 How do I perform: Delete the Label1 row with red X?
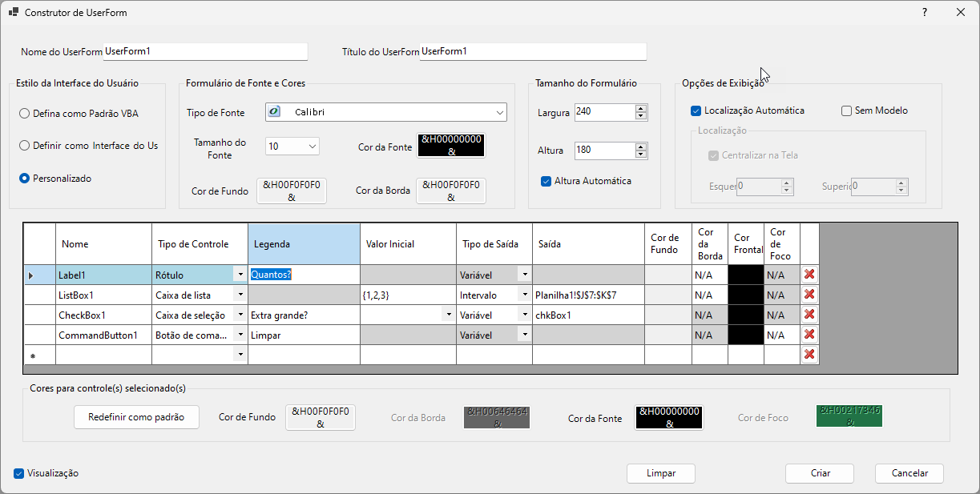(x=809, y=275)
